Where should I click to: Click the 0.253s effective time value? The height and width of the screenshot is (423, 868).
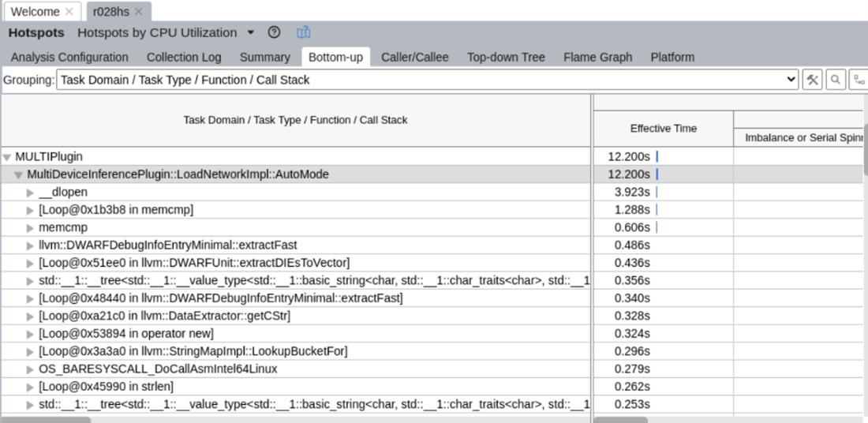click(632, 405)
